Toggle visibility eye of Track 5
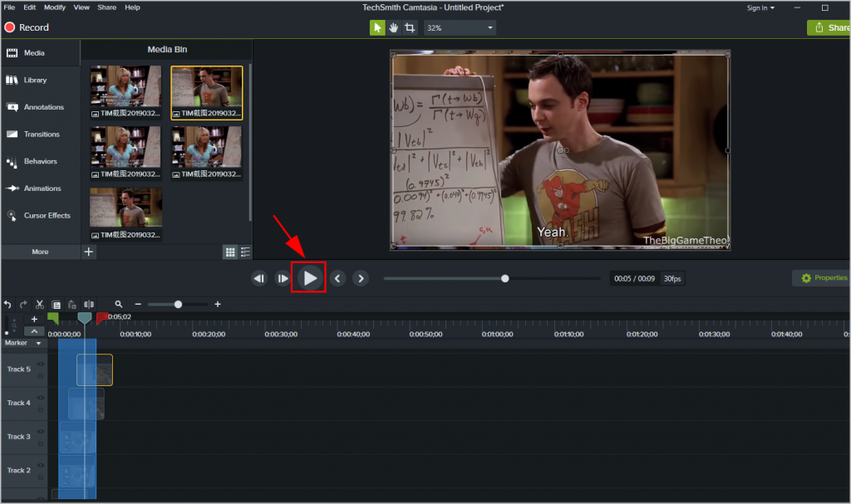The width and height of the screenshot is (851, 504). (x=41, y=364)
